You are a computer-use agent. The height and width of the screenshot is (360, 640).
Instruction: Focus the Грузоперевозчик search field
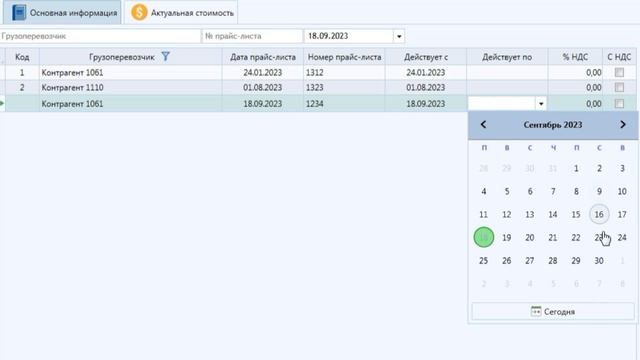100,36
